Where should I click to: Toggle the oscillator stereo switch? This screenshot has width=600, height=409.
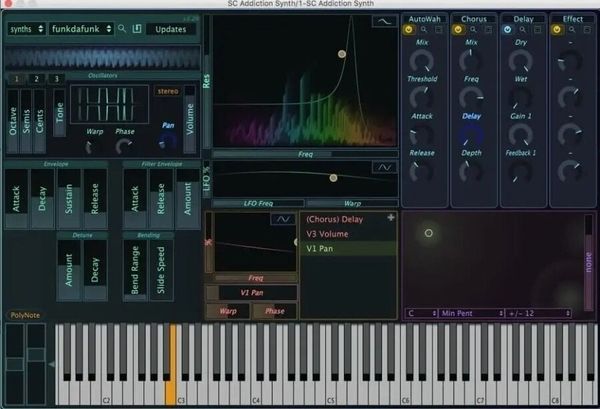(168, 91)
